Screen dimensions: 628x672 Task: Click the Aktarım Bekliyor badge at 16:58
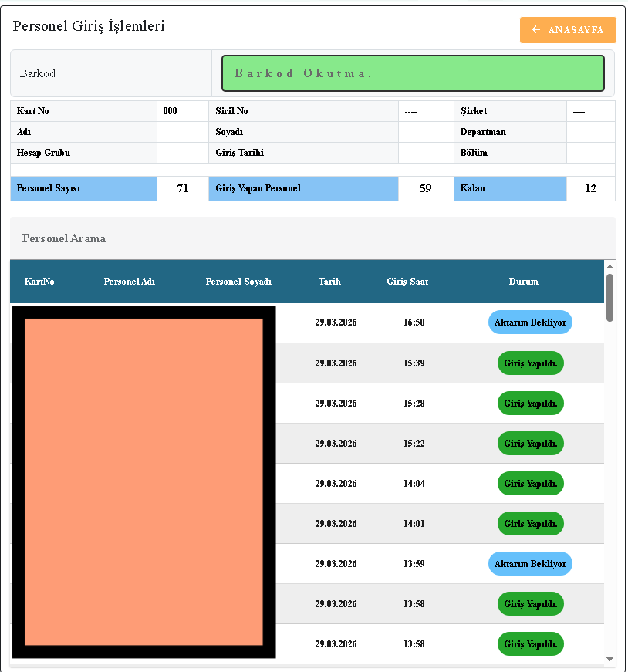530,322
